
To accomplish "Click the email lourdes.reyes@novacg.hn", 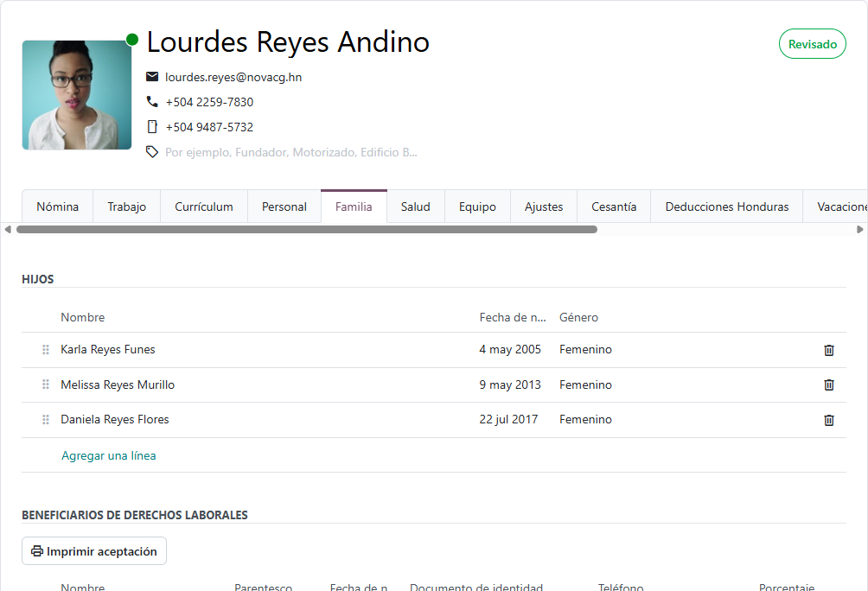I will (233, 77).
